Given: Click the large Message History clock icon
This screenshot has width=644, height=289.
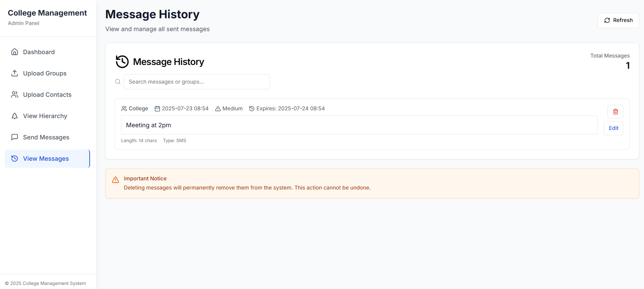Looking at the screenshot, I should [x=122, y=62].
